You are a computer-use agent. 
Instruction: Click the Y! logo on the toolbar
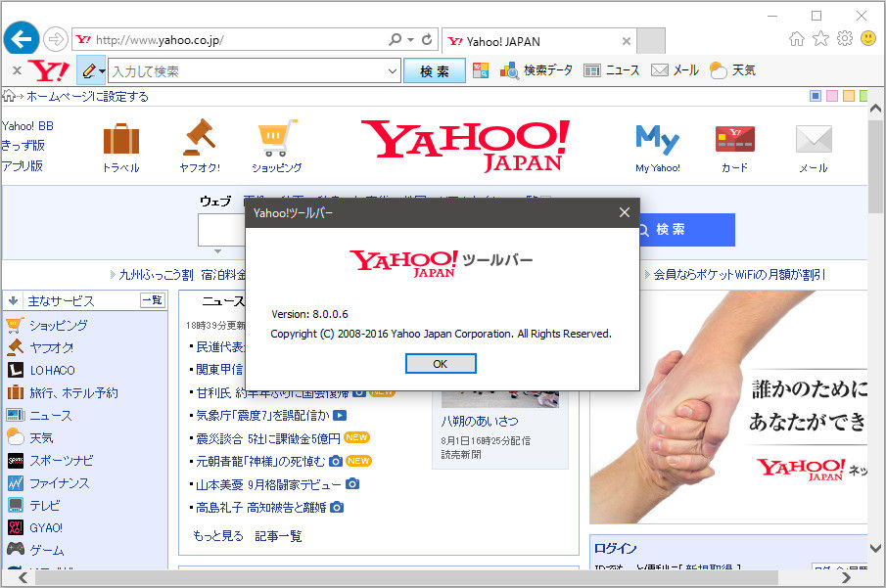[49, 70]
